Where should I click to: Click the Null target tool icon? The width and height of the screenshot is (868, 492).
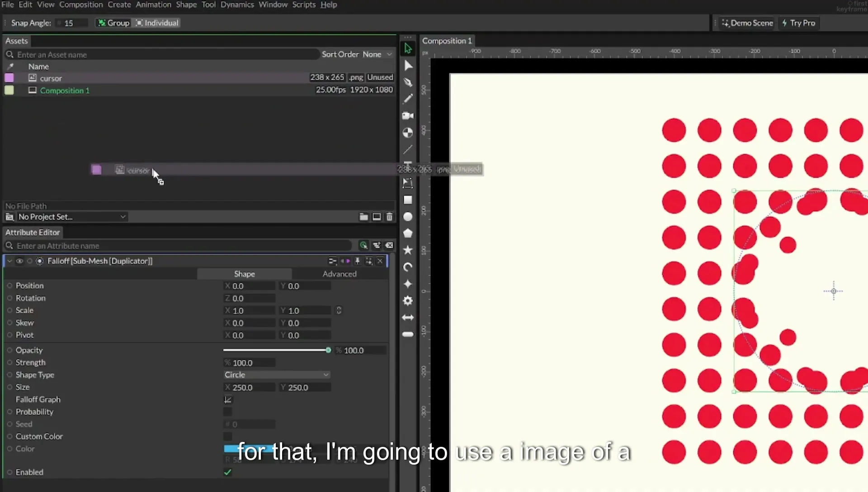coord(408,132)
